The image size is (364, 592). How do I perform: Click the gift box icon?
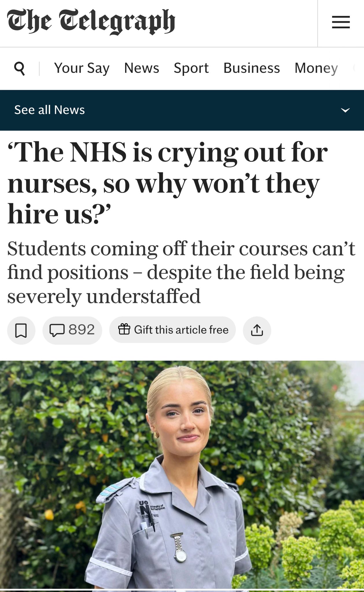click(124, 329)
